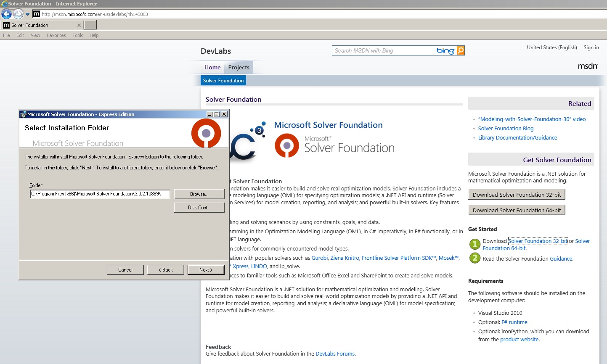Open the recent pages dropdown arrow
Viewport: 607px width, 364px height.
[x=28, y=14]
